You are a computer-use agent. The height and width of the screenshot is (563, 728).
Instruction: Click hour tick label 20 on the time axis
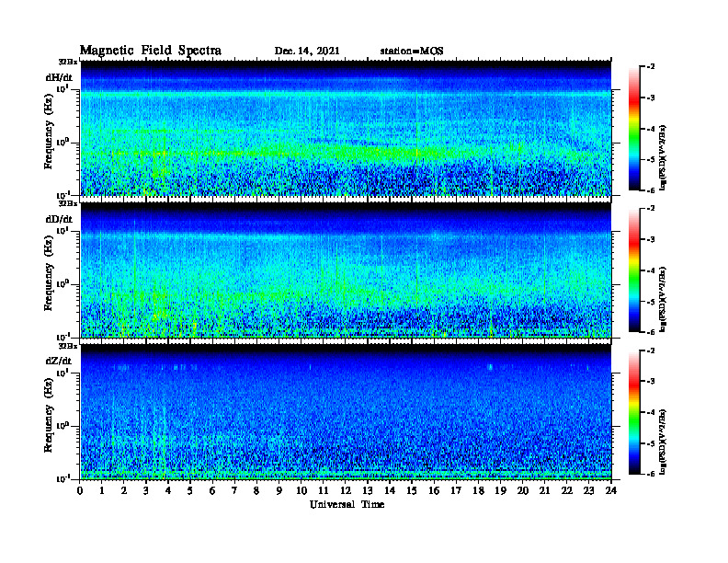(522, 491)
